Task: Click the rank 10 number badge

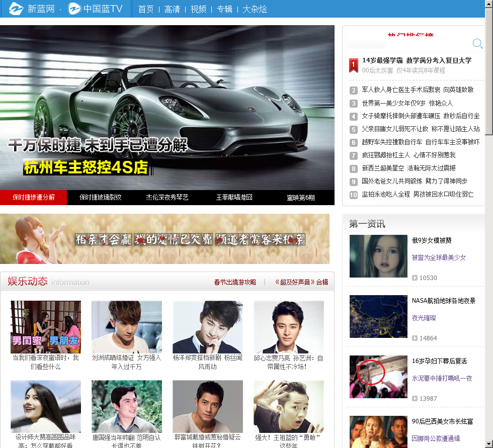Action: click(354, 195)
